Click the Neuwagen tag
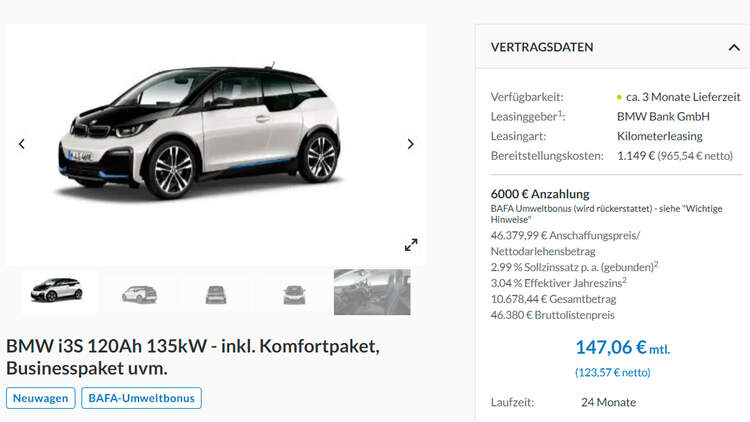The height and width of the screenshot is (422, 750). (41, 398)
